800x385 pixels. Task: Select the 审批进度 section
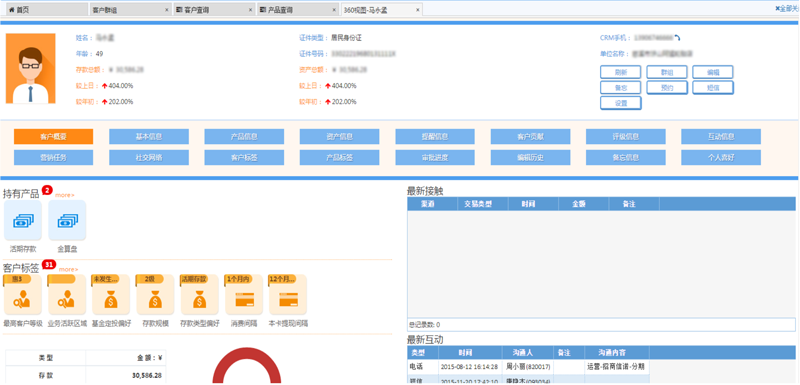[435, 158]
